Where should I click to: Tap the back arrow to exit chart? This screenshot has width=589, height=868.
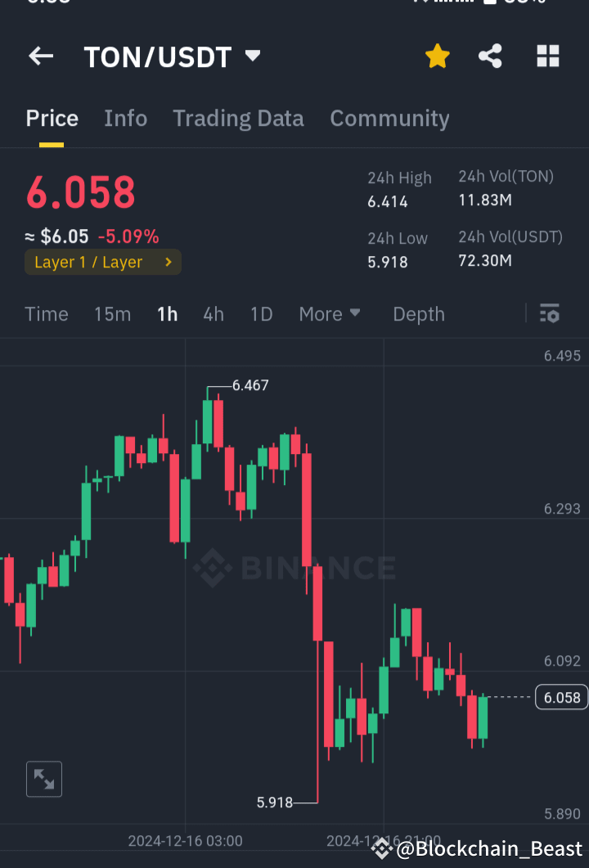[41, 56]
